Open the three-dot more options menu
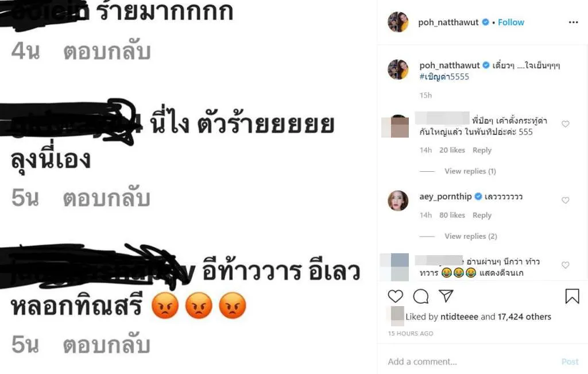 pos(574,22)
